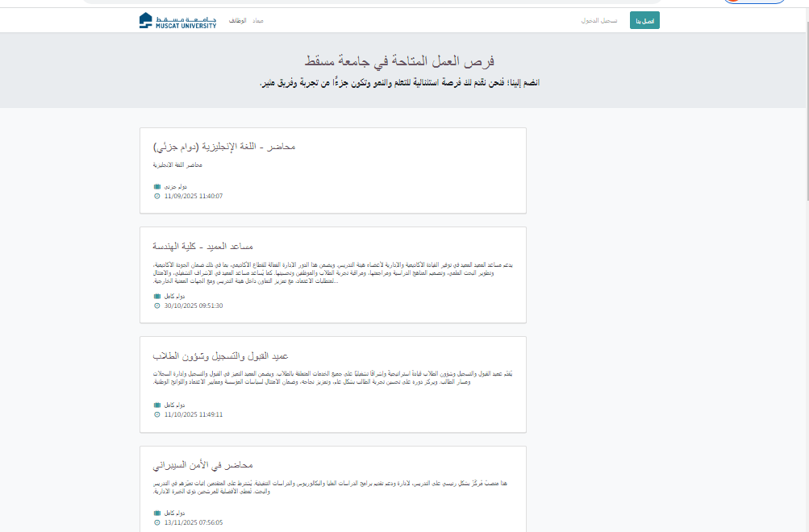Image resolution: width=809 pixels, height=532 pixels.
Task: Click the Cybersecurity Lecturer job description text
Action: point(332,487)
